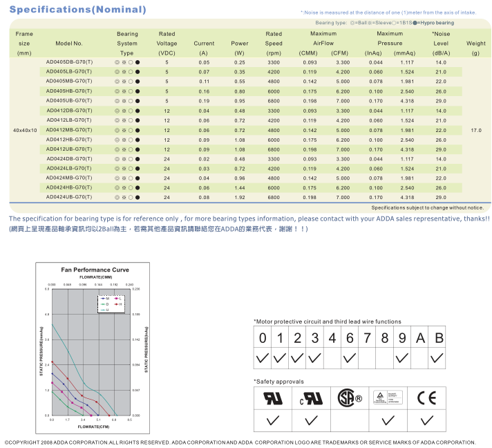Select model 'AD0405DB-G70(T)'
Image resolution: width=492 pixels, height=448 pixels.
[69, 62]
